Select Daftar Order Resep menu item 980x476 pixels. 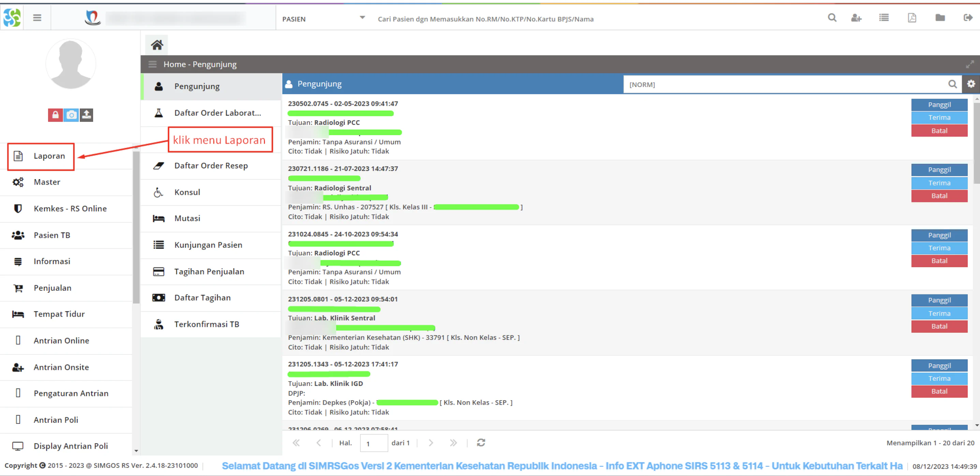[x=211, y=165]
